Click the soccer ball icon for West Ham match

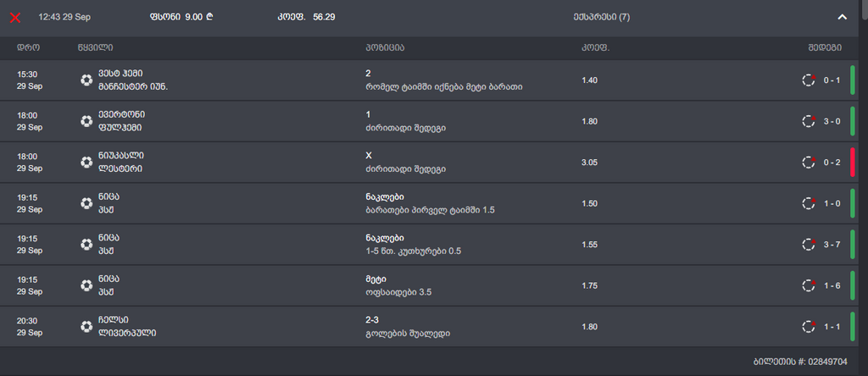click(x=86, y=80)
